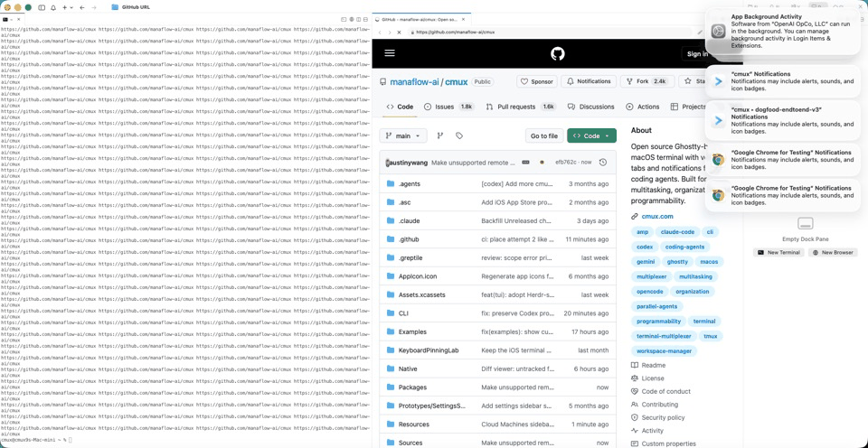868x448 pixels.
Task: Split terminal pane vertically icon
Action: pyautogui.click(x=358, y=19)
